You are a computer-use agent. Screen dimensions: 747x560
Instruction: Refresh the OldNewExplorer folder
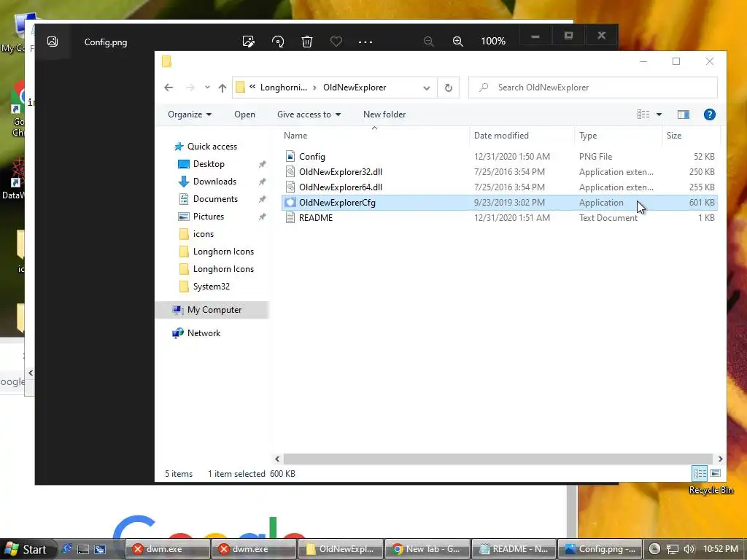[x=449, y=87]
